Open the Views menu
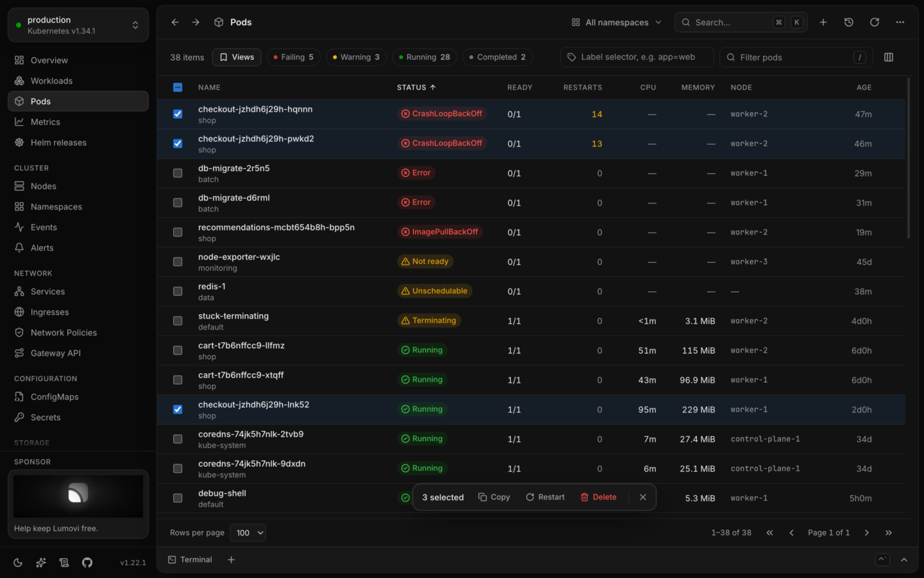The height and width of the screenshot is (578, 924). click(x=237, y=57)
